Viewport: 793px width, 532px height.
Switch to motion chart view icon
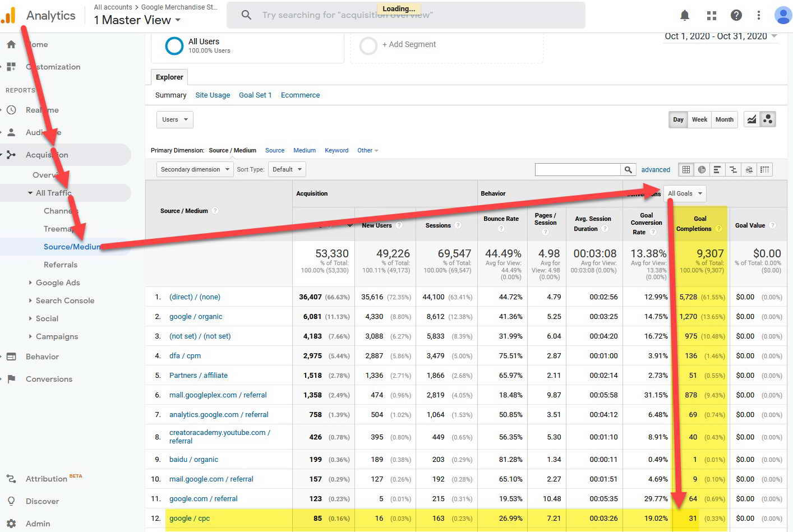coord(768,119)
